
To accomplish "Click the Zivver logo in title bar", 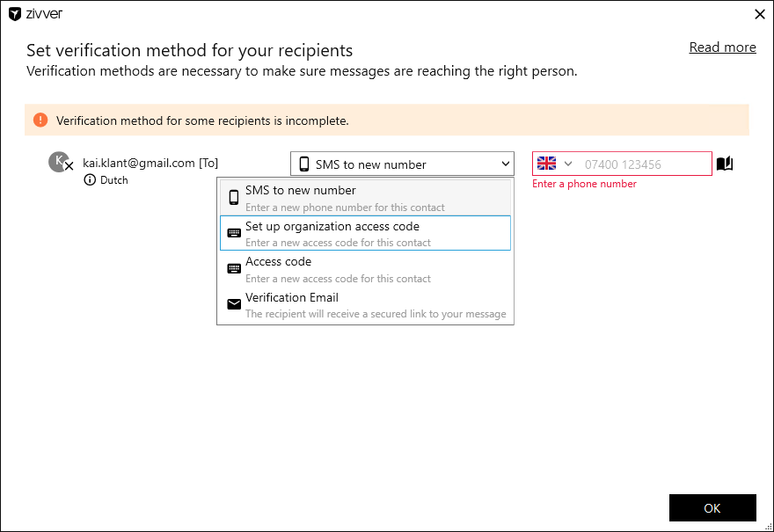I will pyautogui.click(x=15, y=14).
